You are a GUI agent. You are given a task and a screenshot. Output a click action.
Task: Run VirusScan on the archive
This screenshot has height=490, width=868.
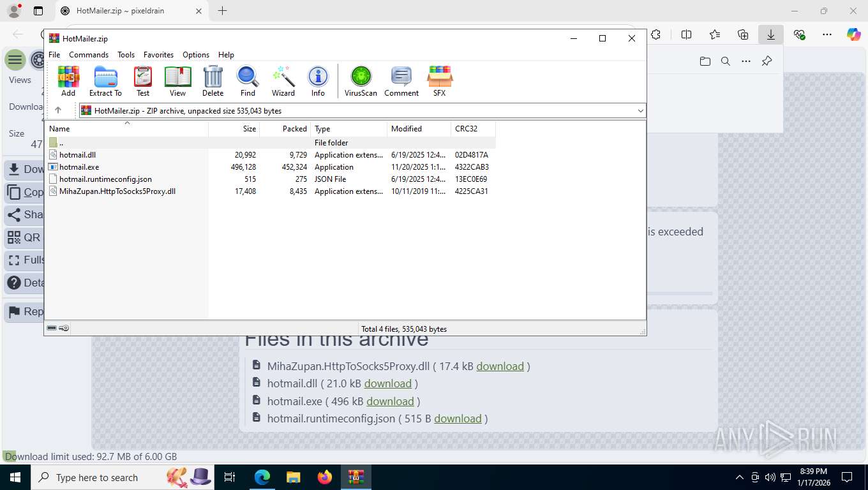click(x=361, y=81)
